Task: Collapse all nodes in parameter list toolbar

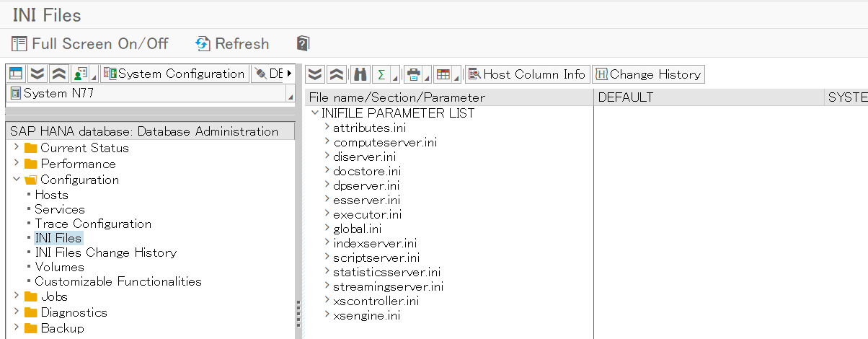Action: pyautogui.click(x=336, y=74)
